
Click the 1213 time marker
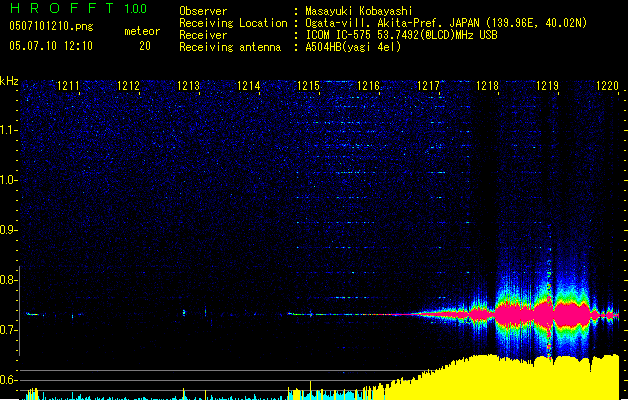pyautogui.click(x=189, y=86)
